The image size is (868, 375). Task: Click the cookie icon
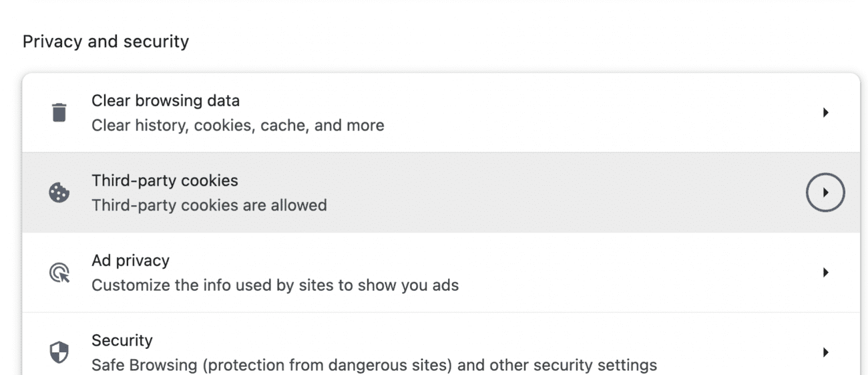coord(59,193)
